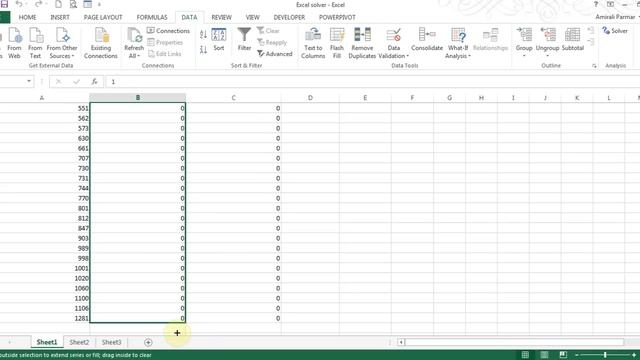
Task: Run Flash Fill
Action: (337, 43)
